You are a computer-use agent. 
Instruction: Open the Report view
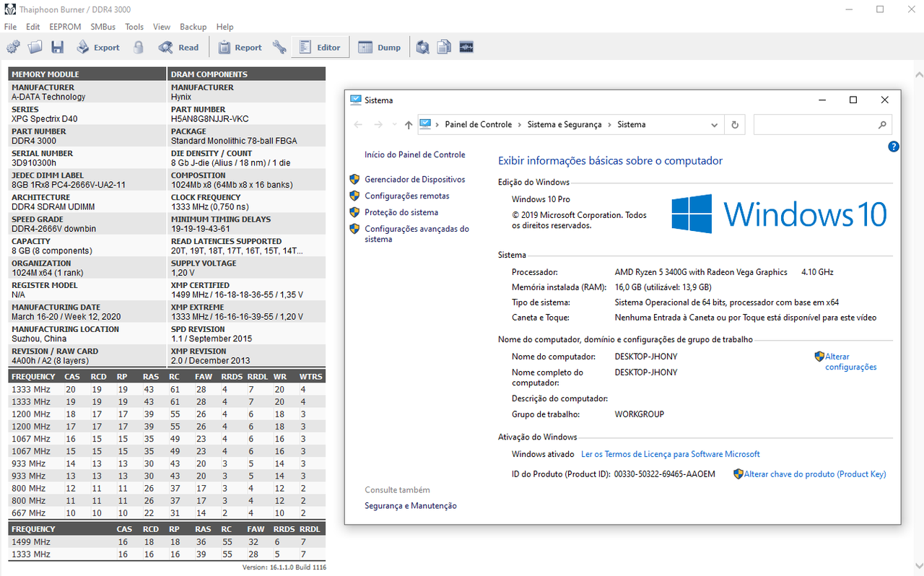[240, 48]
